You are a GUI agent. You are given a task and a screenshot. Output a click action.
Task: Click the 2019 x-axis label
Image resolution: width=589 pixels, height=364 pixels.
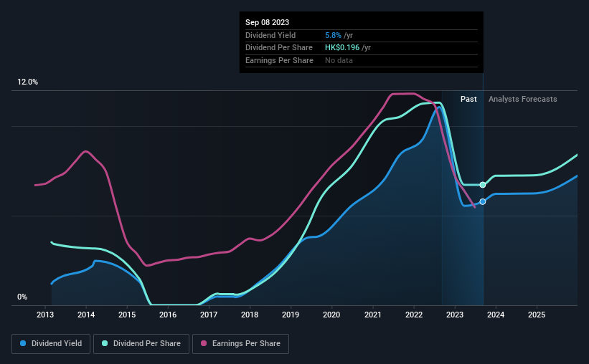(291, 315)
